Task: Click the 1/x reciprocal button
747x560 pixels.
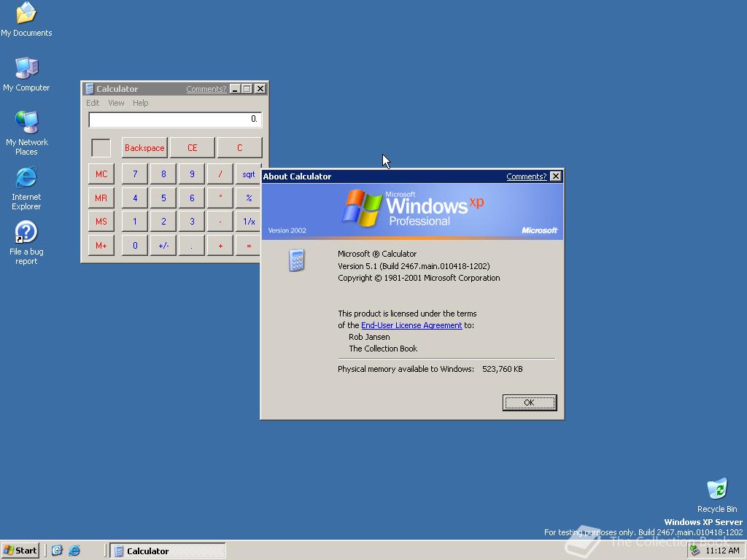Action: tap(248, 222)
